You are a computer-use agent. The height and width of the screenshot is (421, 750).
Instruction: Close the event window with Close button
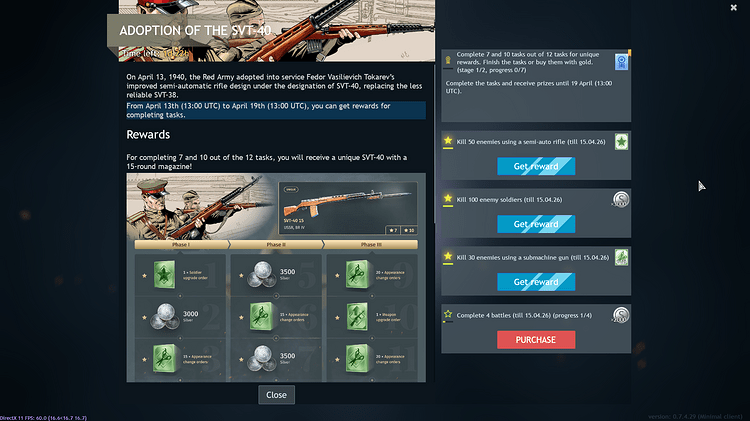[276, 395]
